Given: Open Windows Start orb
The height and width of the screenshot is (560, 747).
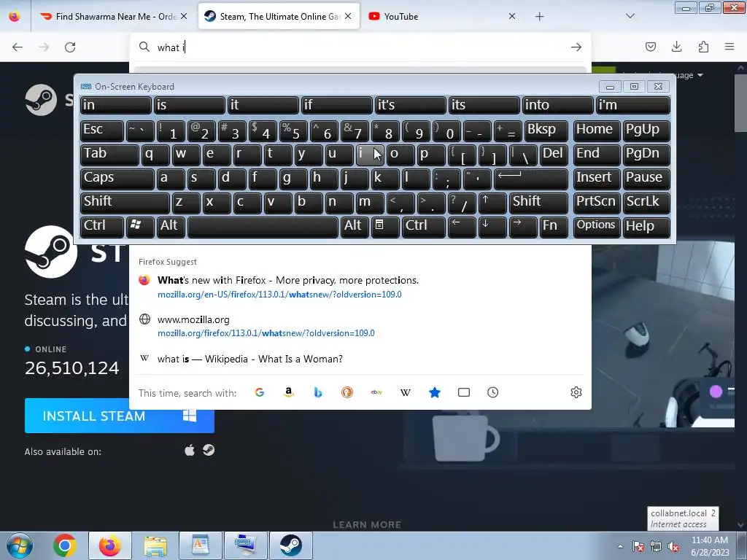Looking at the screenshot, I should coord(20,545).
